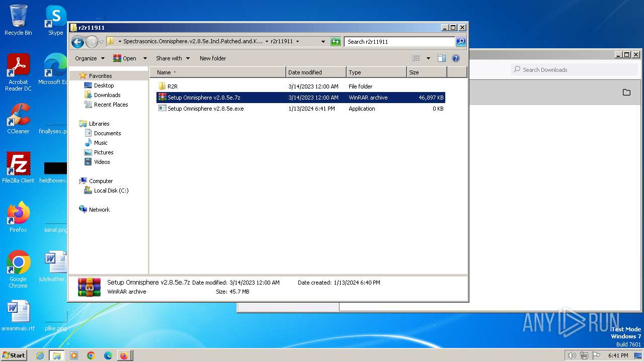Click the Windows Explorer taskbar button
The width and height of the screenshot is (644, 362).
tap(57, 355)
